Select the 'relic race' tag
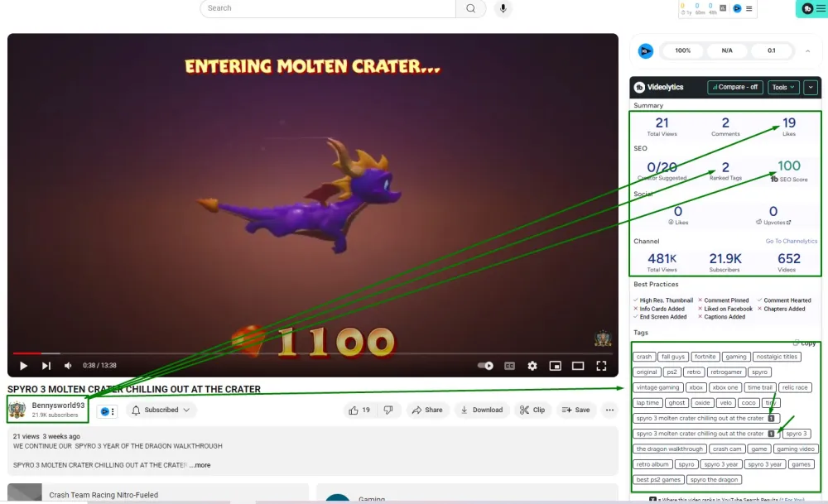Screen dimensions: 828x504 [x=795, y=387]
